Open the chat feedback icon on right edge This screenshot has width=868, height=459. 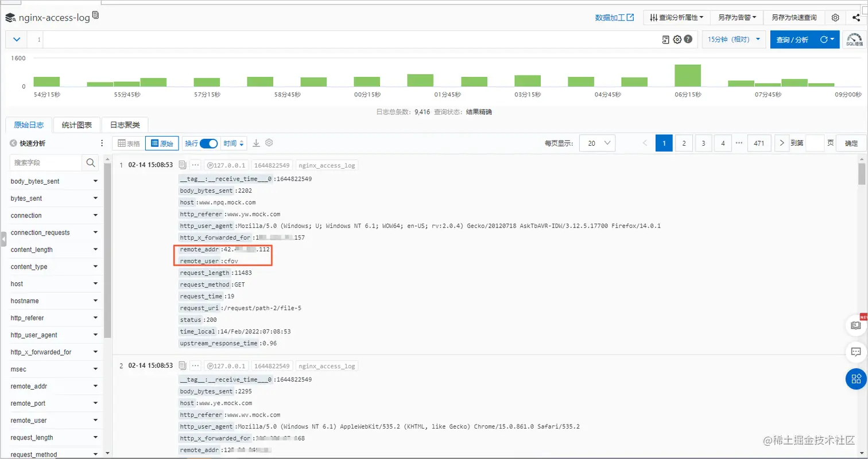pyautogui.click(x=856, y=351)
